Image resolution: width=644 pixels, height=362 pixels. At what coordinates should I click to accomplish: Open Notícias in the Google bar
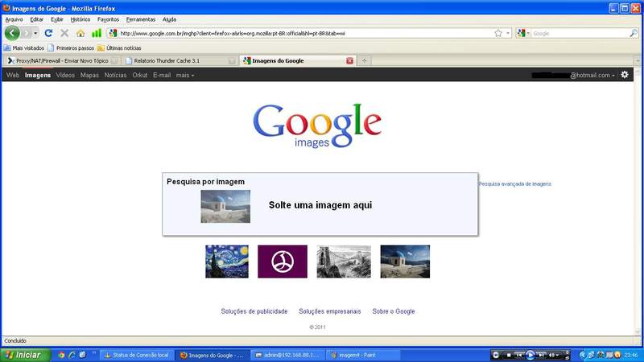coord(115,75)
